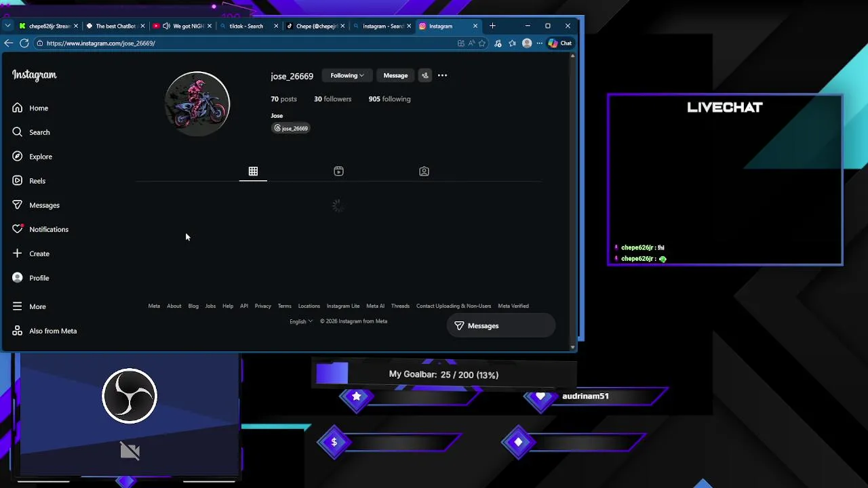This screenshot has height=488, width=868.
Task: Refresh the Instagram page
Action: tap(24, 43)
